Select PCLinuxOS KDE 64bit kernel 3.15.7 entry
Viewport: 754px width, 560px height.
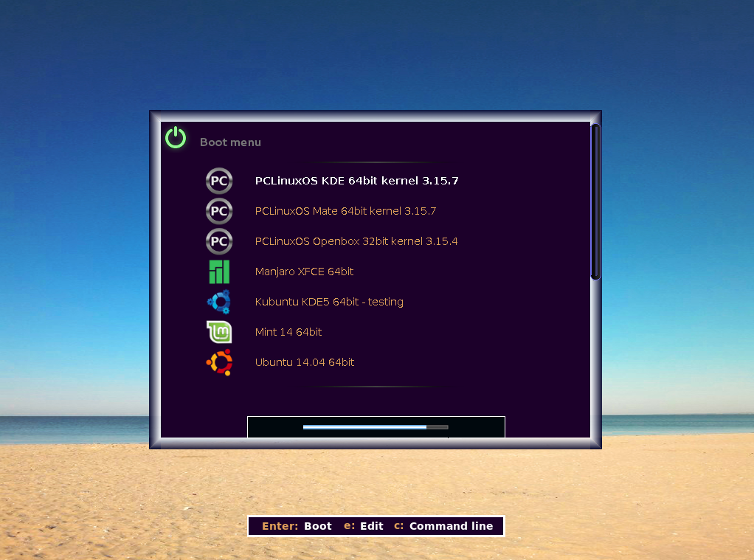tap(356, 181)
